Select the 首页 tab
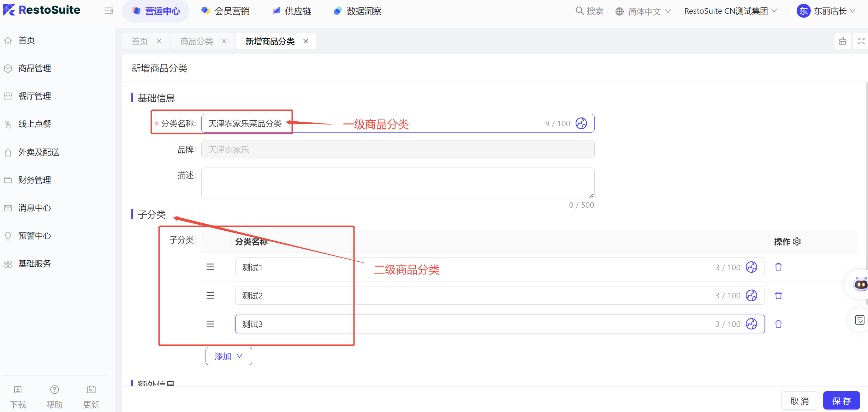The height and width of the screenshot is (412, 868). [140, 41]
